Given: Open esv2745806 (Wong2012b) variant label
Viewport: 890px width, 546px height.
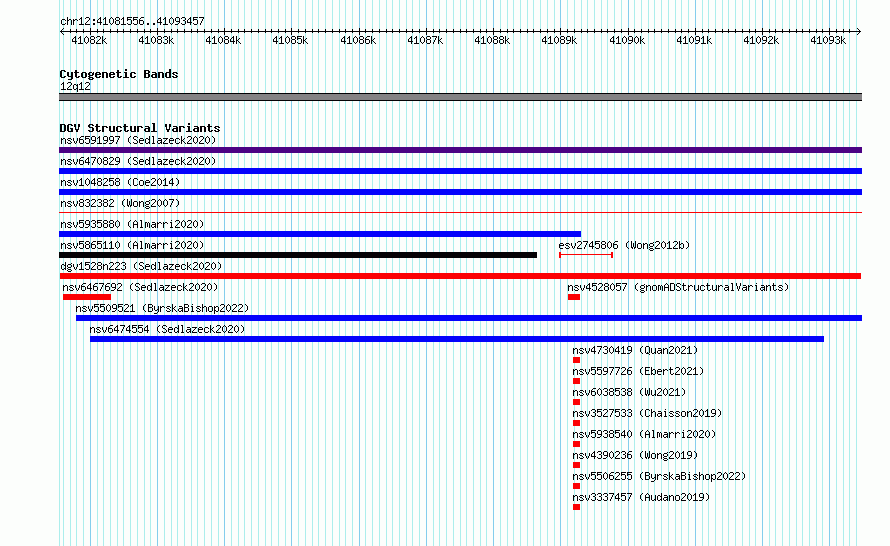Looking at the screenshot, I should click(624, 245).
